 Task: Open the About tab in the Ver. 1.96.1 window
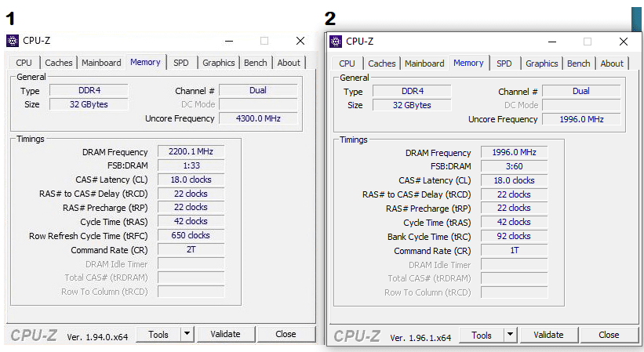tap(612, 64)
